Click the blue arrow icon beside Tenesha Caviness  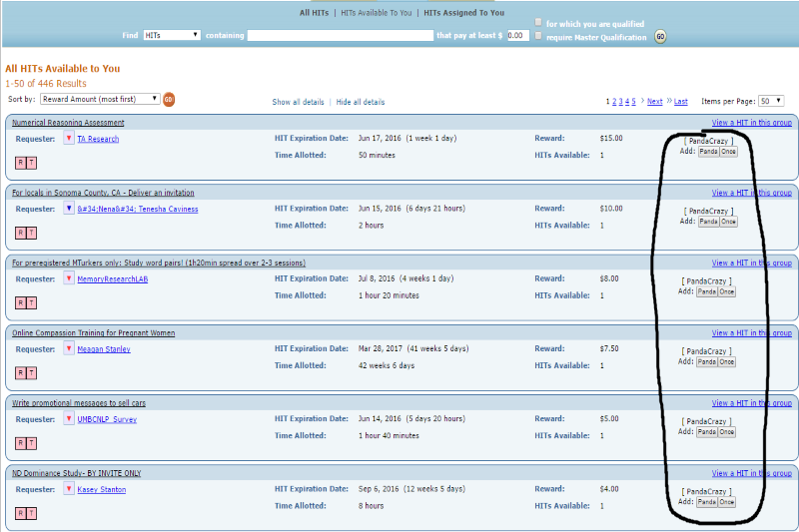pos(68,209)
